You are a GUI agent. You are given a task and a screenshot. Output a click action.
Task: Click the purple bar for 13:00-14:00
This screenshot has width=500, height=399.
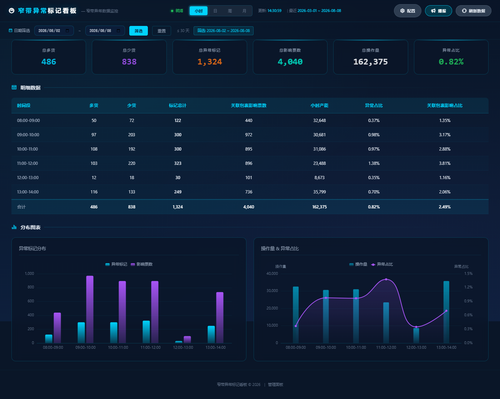220,318
